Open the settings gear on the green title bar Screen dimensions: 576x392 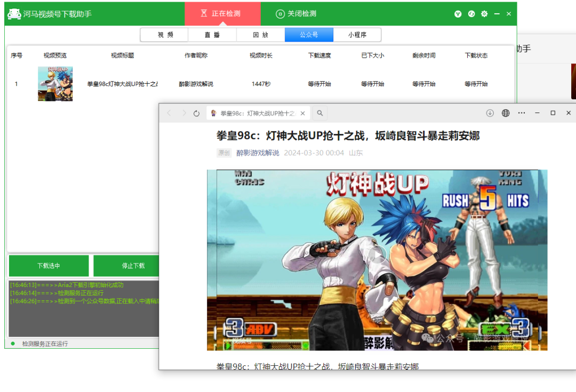(484, 14)
